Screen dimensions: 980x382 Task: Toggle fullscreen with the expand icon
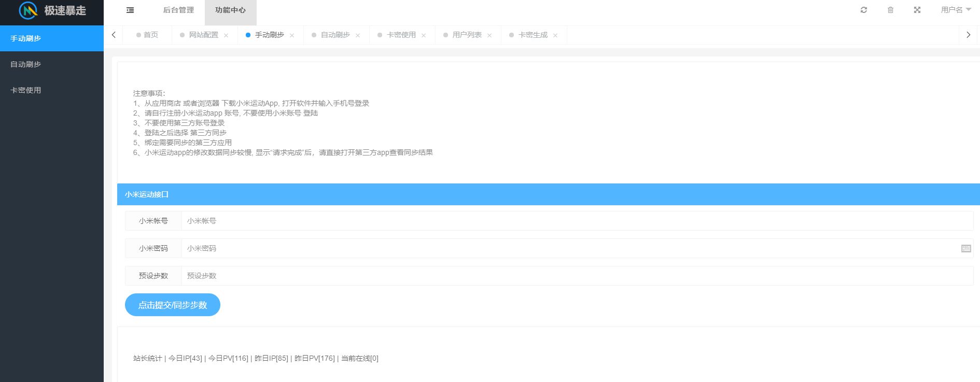[x=917, y=10]
